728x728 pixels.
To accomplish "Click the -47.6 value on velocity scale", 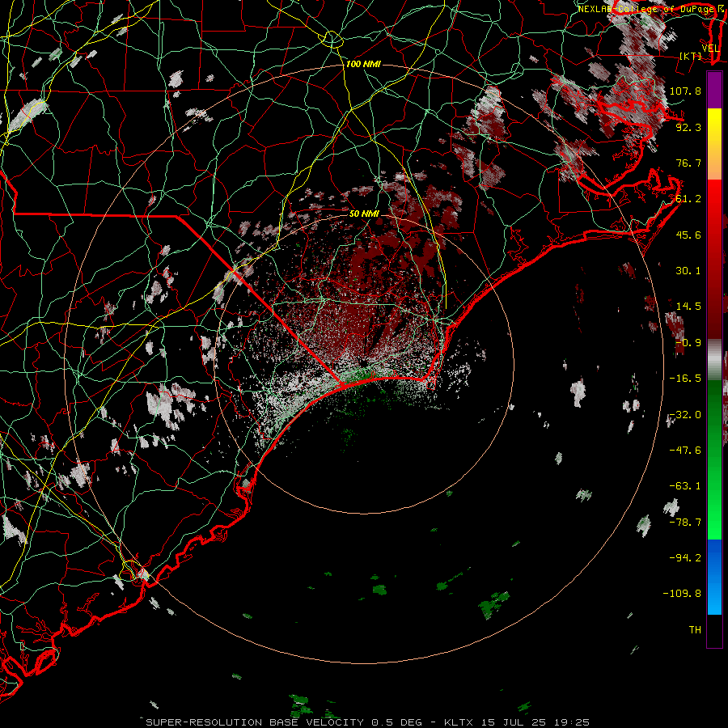I will pos(685,451).
